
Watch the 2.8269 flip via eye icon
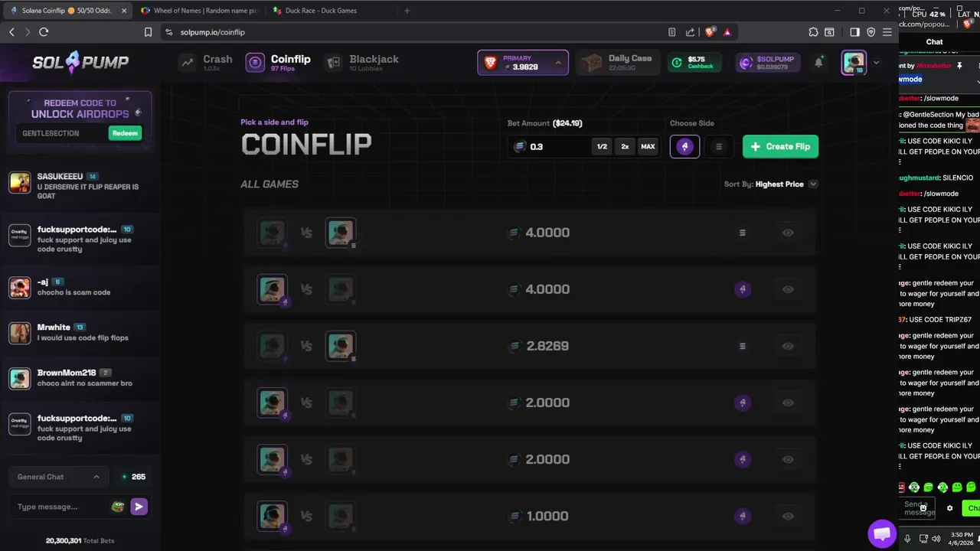[788, 346]
